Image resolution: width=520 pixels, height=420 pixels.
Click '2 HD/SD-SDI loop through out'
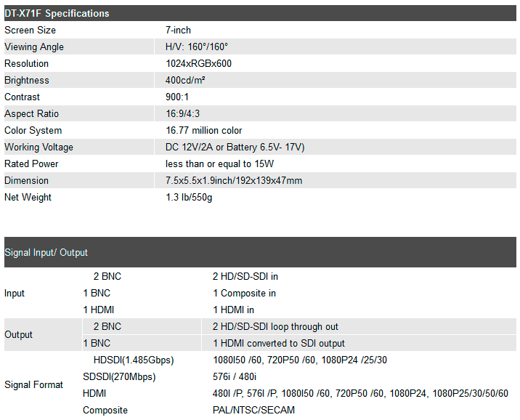[275, 327]
